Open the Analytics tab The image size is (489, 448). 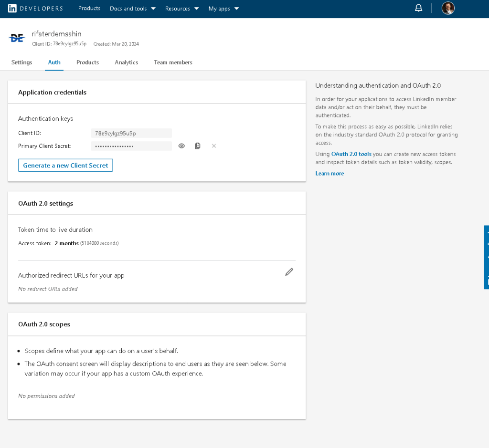126,63
